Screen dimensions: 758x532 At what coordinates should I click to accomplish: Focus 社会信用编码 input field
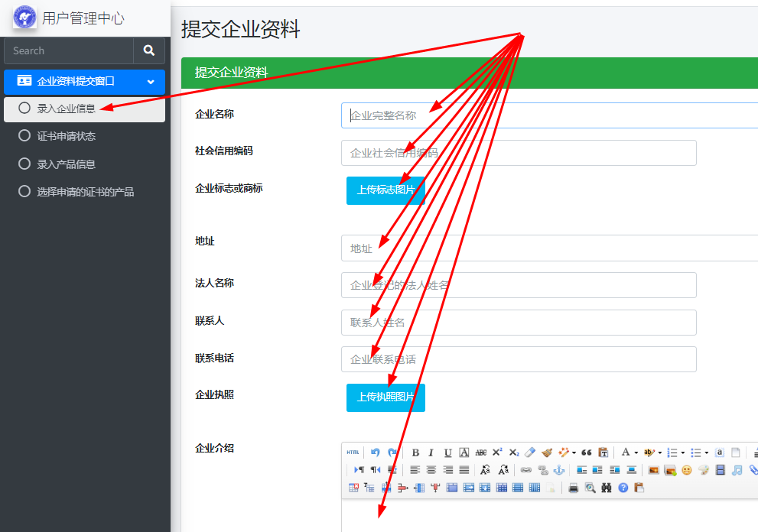(x=519, y=153)
